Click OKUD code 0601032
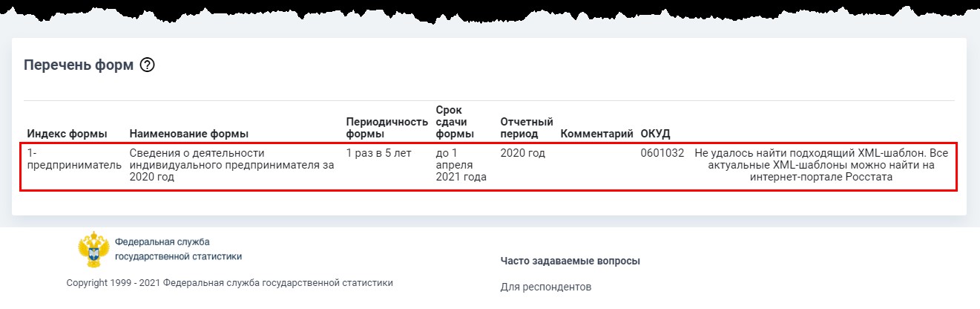 [662, 153]
